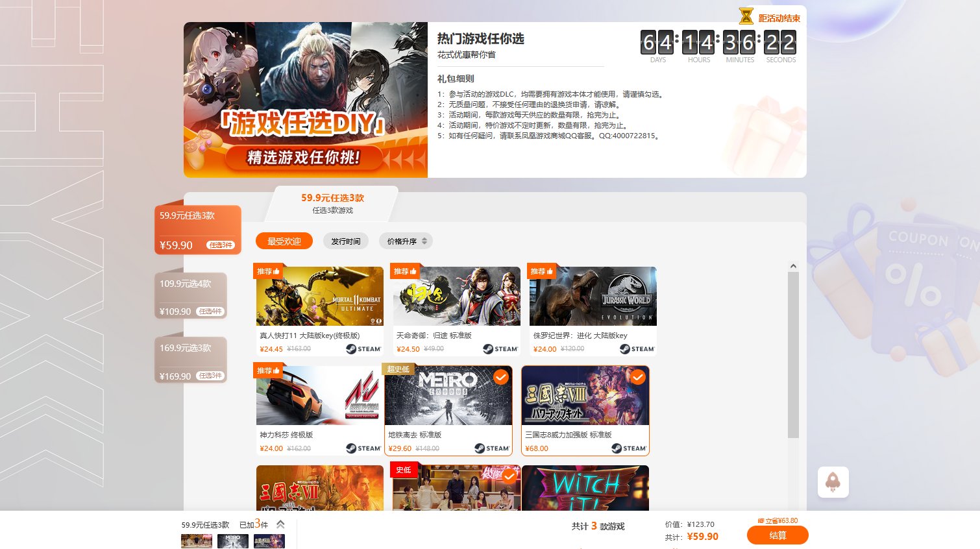Uncheck the selection mark on the 史低 game
Image resolution: width=980 pixels, height=549 pixels.
click(509, 476)
